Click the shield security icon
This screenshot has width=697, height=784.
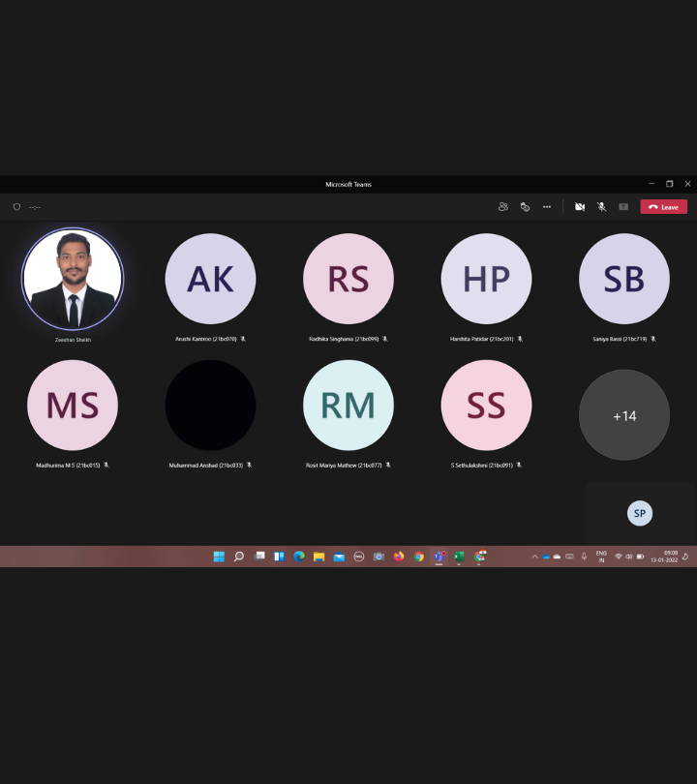[16, 207]
